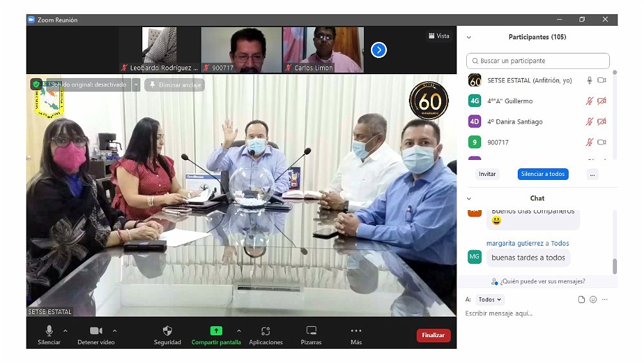Toggle 900717 participant's muted microphone
Screen dimensions: 644x363
(589, 142)
